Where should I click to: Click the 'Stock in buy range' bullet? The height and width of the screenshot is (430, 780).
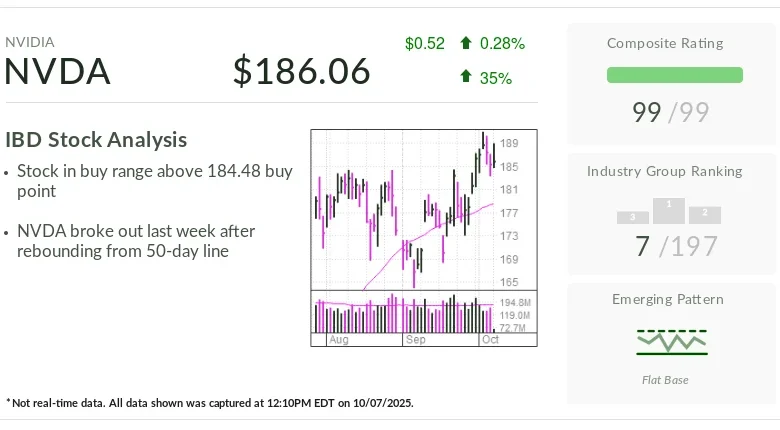tap(155, 181)
